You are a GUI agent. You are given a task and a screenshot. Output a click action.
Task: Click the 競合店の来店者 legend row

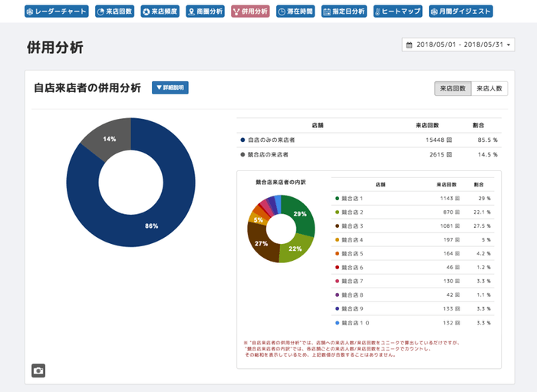pos(266,154)
